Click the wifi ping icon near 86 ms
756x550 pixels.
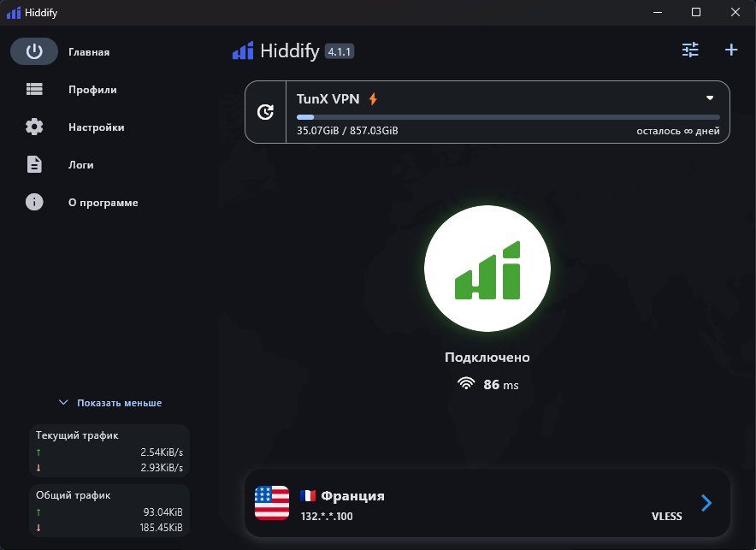[466, 383]
